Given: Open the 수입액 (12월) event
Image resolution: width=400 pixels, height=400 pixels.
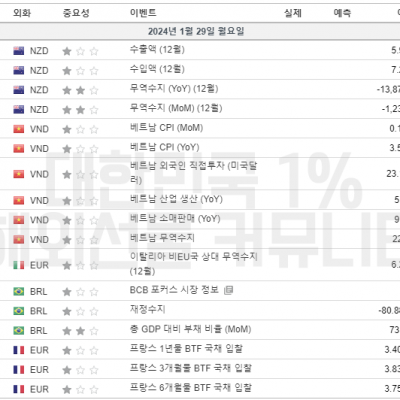Looking at the screenshot, I should (x=157, y=69).
